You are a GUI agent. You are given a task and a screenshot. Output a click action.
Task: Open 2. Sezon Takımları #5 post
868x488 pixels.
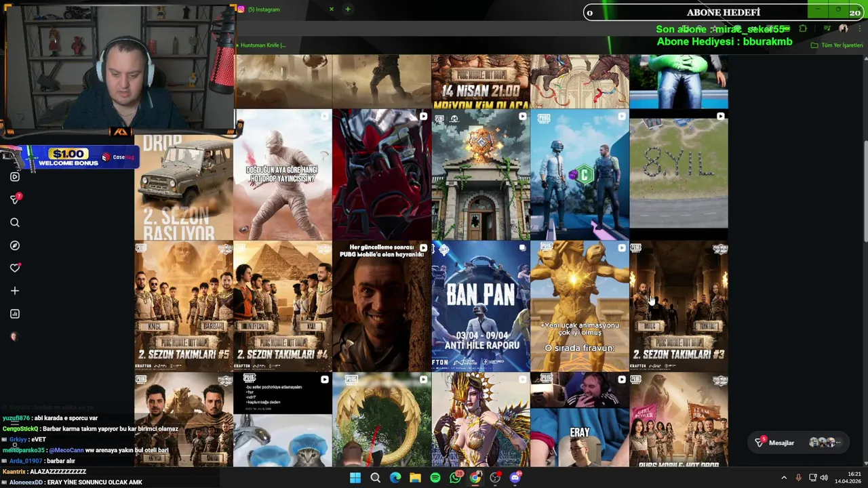(183, 306)
